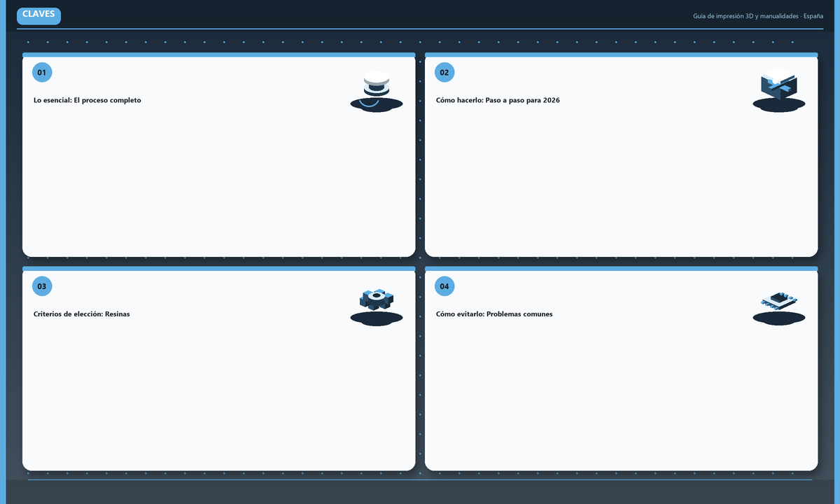The image size is (840, 504).
Task: Click the isometric spool icon in card 01
Action: click(x=377, y=91)
